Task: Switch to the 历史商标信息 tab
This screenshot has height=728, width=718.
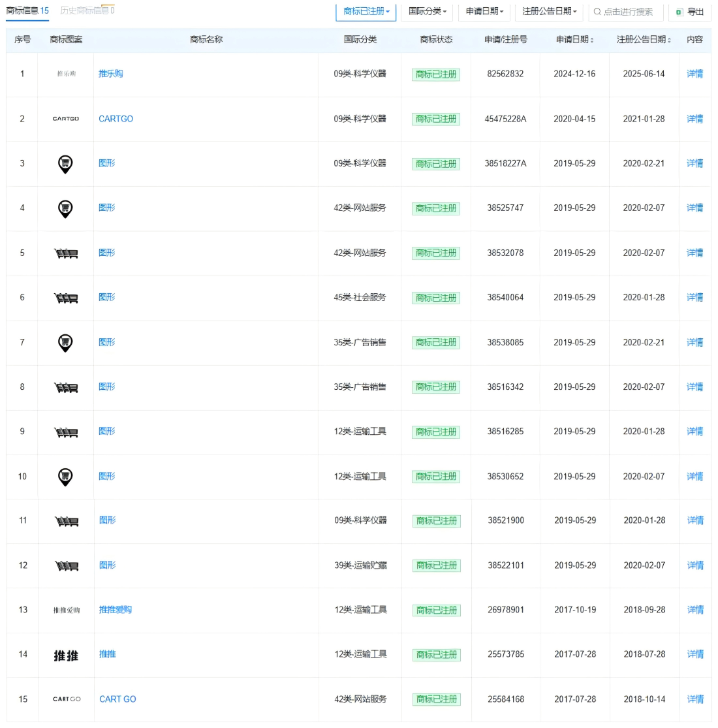Action: click(87, 10)
